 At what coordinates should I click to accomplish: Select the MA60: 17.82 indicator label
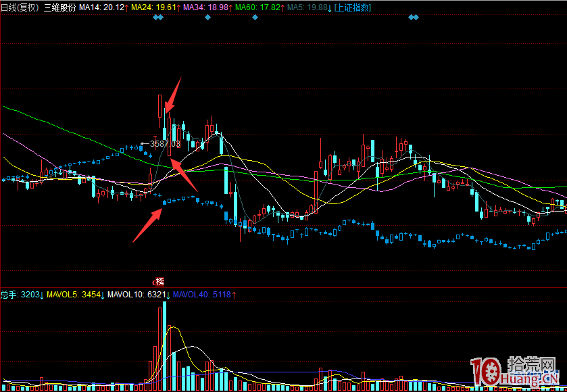coord(260,7)
